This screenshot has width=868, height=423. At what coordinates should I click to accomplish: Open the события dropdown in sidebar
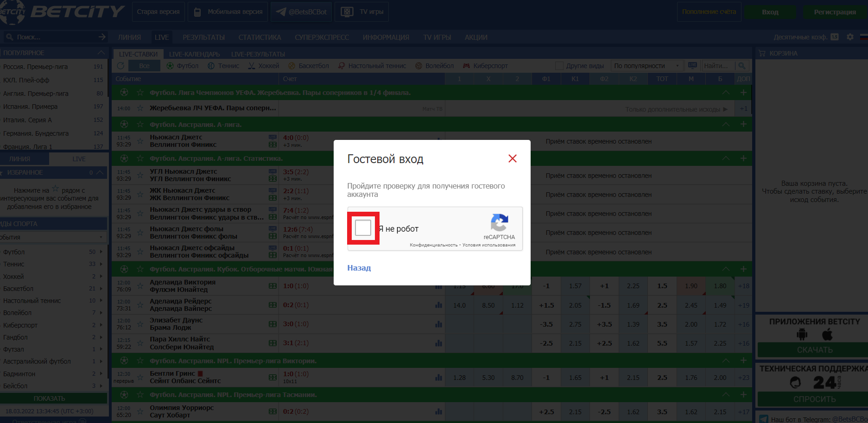[x=53, y=237]
